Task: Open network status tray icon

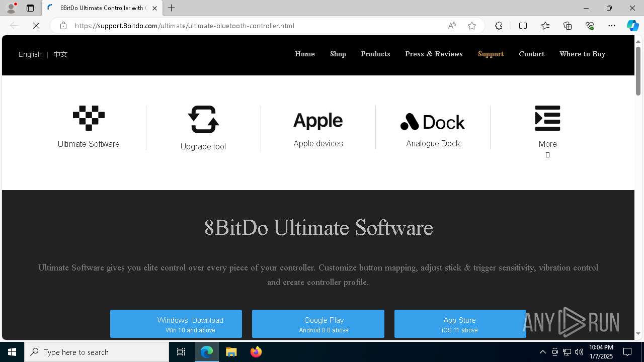Action: tap(567, 352)
